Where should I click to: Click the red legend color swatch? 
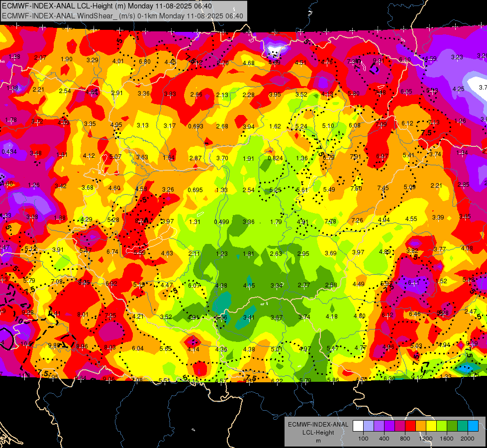(x=410, y=426)
